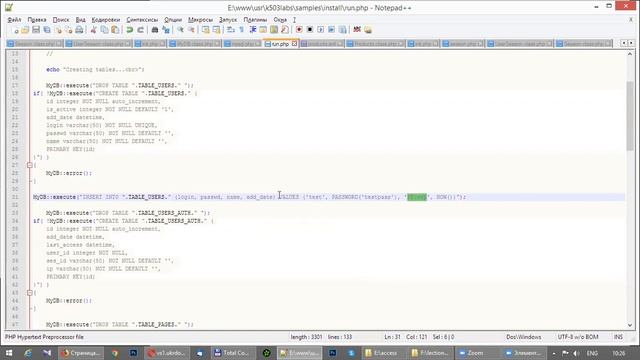Stop macro recording with the Stop icon

pyautogui.click(x=310, y=30)
